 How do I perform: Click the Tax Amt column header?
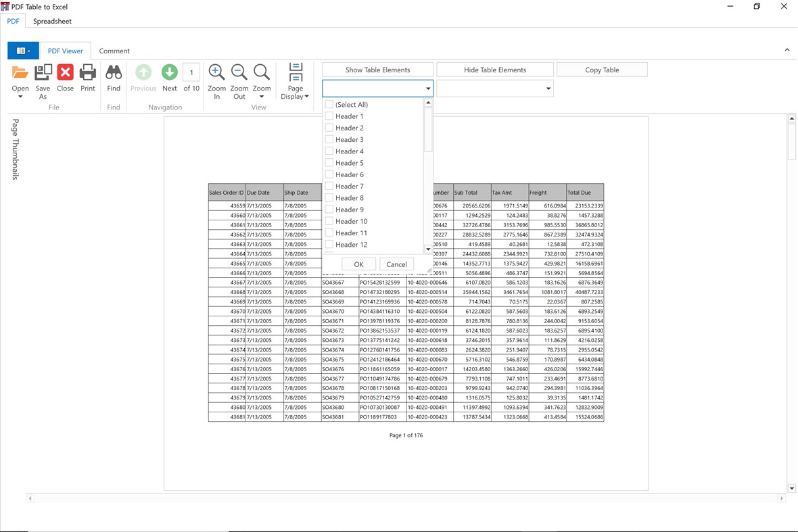510,192
